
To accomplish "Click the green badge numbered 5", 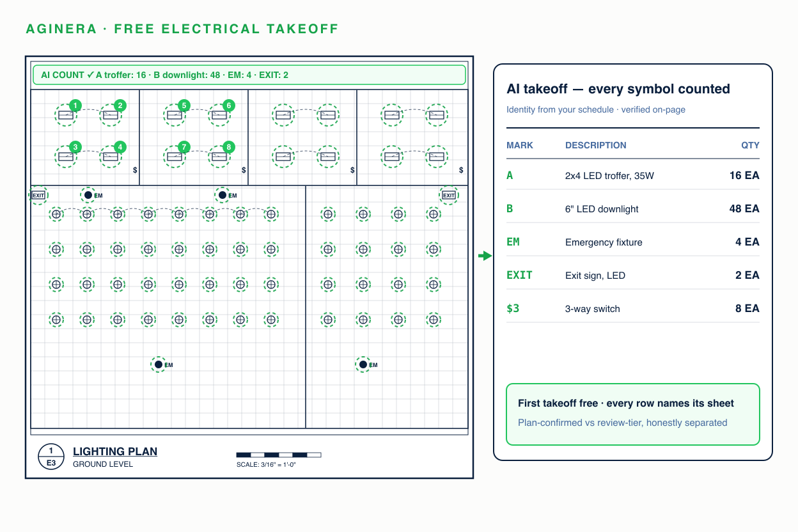I will tap(184, 106).
